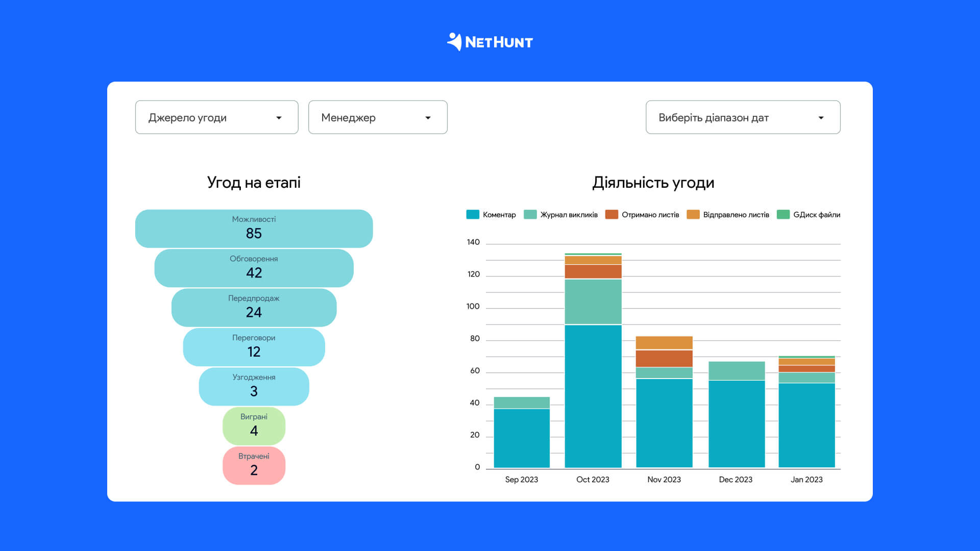Click the Отримано листів legend label

tap(650, 215)
